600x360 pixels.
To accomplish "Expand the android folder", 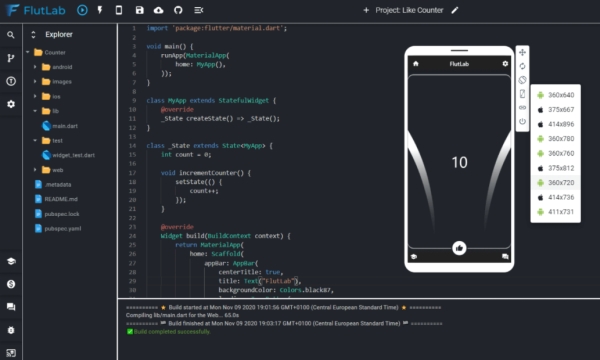I will click(x=35, y=67).
